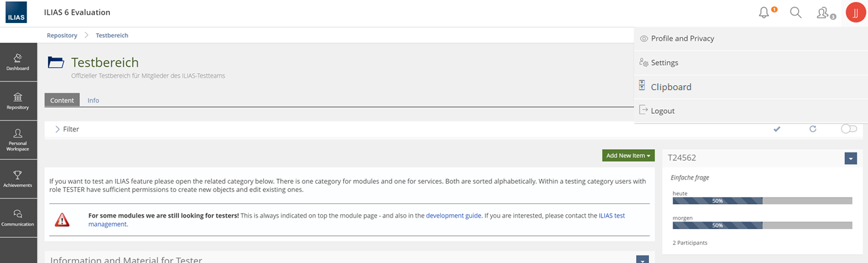
Task: Open Personal Workspace in the sidebar
Action: click(18, 140)
